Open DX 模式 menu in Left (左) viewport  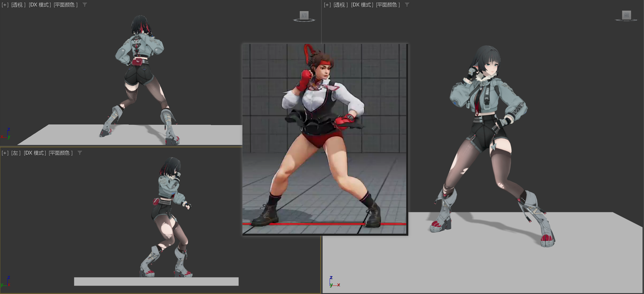pyautogui.click(x=35, y=153)
